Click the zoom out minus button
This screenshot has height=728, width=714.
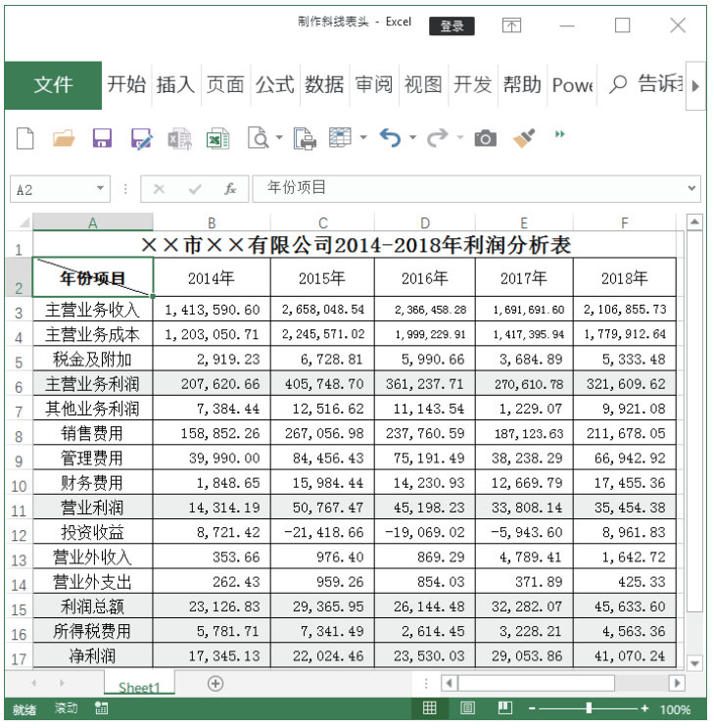[532, 708]
